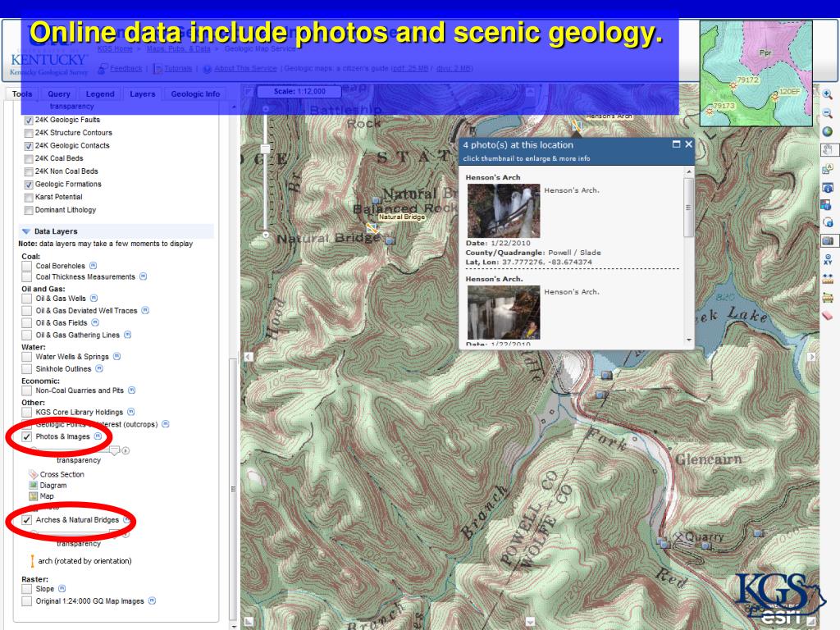Click the eraser clear graphics tool
The image size is (840, 630).
(x=827, y=316)
